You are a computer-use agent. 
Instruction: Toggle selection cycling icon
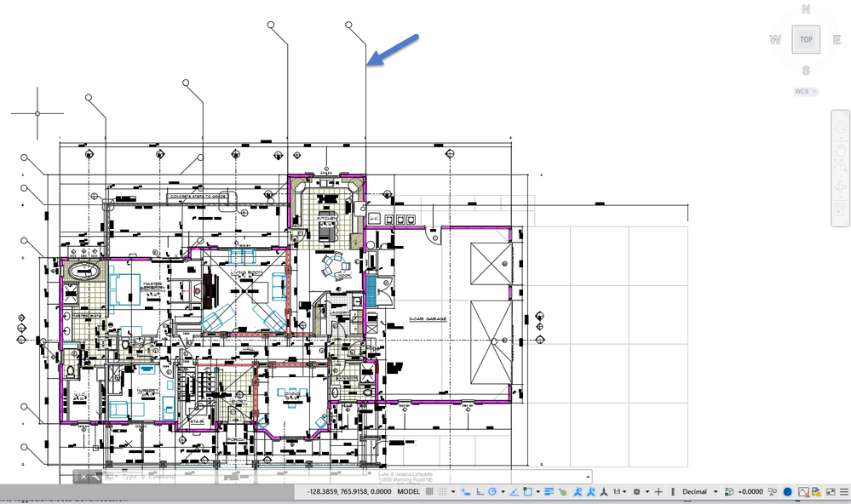563,491
